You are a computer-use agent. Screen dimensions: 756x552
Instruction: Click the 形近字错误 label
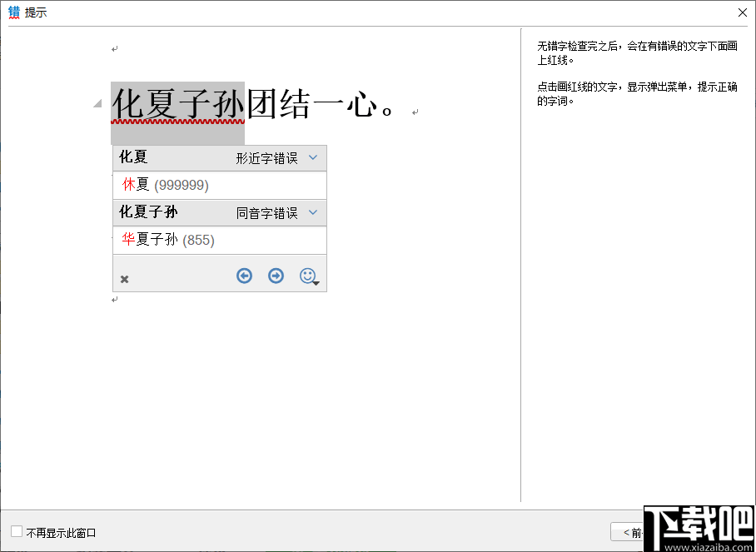267,158
